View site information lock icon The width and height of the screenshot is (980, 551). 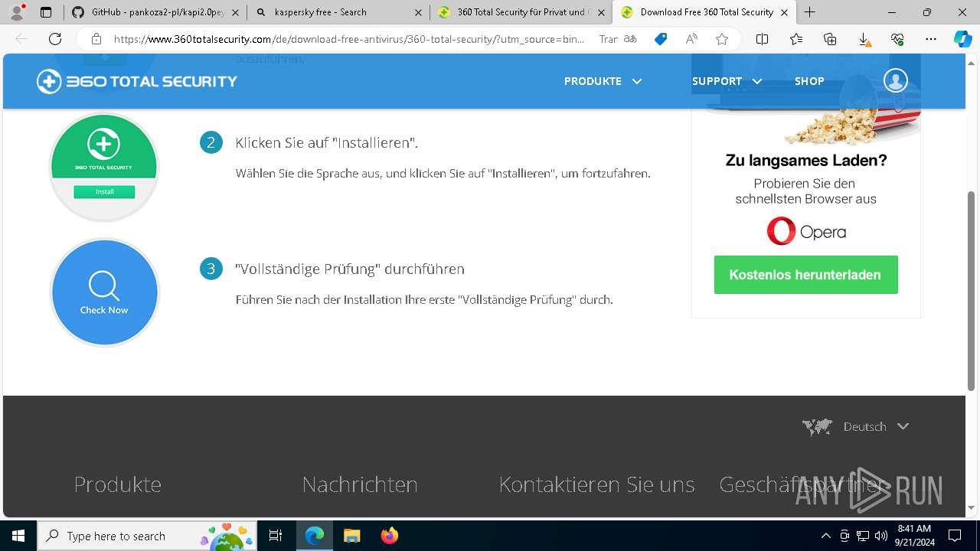(96, 39)
